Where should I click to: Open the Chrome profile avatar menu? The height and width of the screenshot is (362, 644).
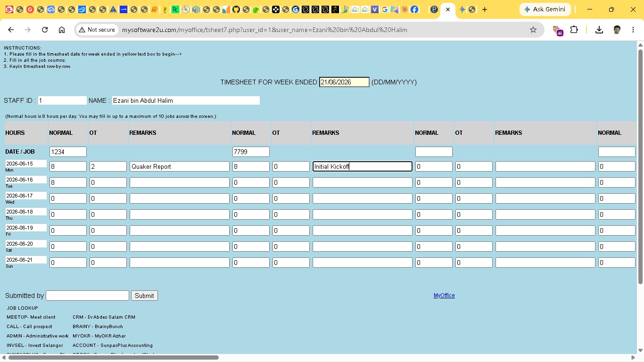(x=617, y=30)
